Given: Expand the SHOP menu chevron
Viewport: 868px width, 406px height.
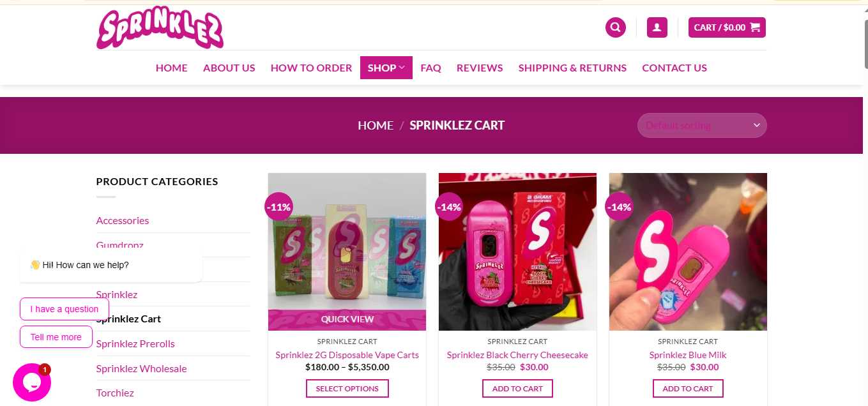Looking at the screenshot, I should (x=402, y=68).
